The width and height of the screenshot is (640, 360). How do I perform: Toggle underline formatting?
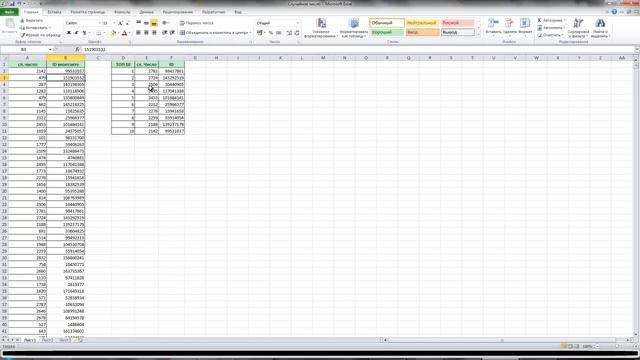tap(84, 33)
